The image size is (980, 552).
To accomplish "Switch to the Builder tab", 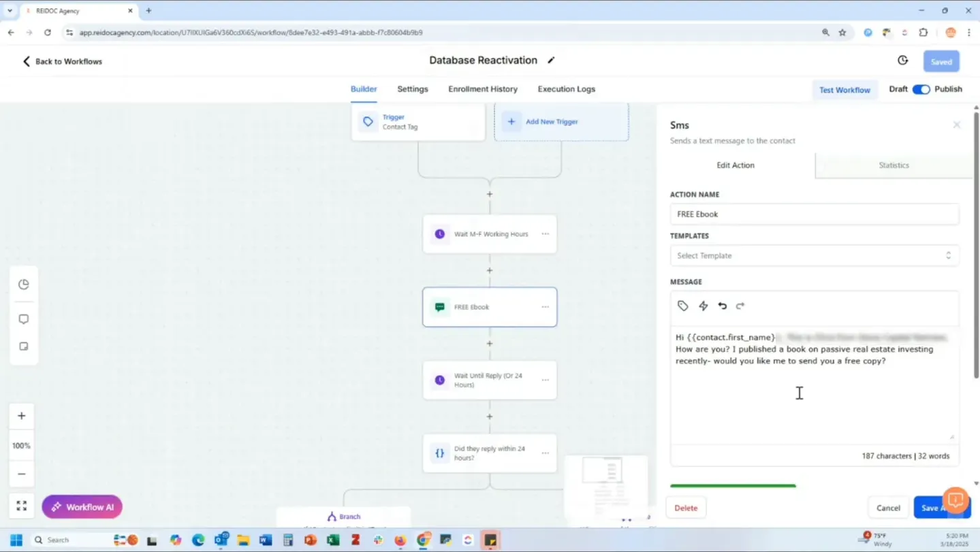I will click(x=364, y=89).
